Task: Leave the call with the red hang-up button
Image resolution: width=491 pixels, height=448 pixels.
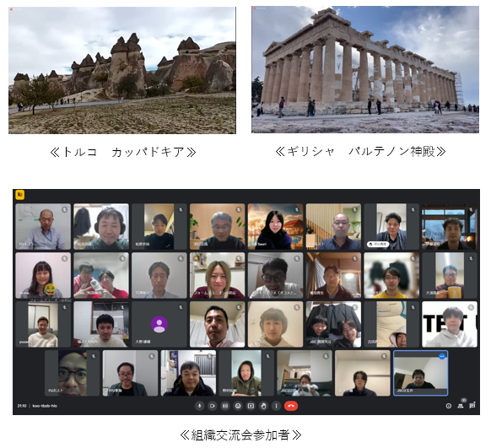Action: point(291,406)
